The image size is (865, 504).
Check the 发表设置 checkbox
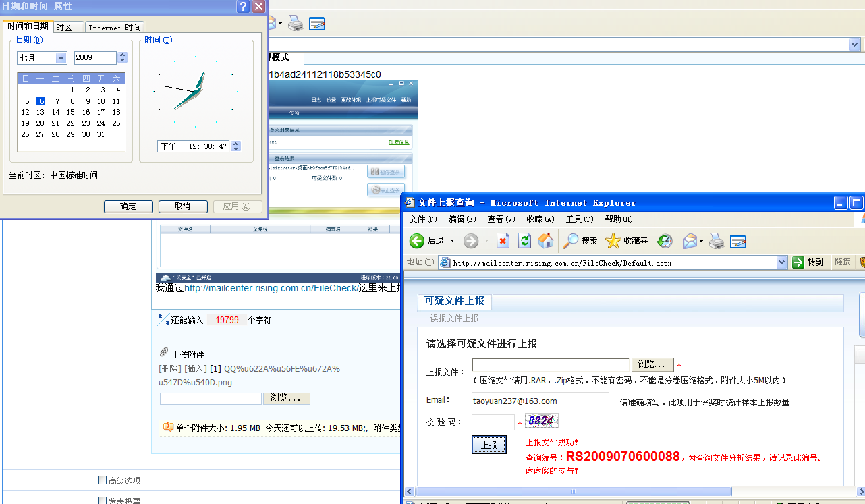(102, 501)
